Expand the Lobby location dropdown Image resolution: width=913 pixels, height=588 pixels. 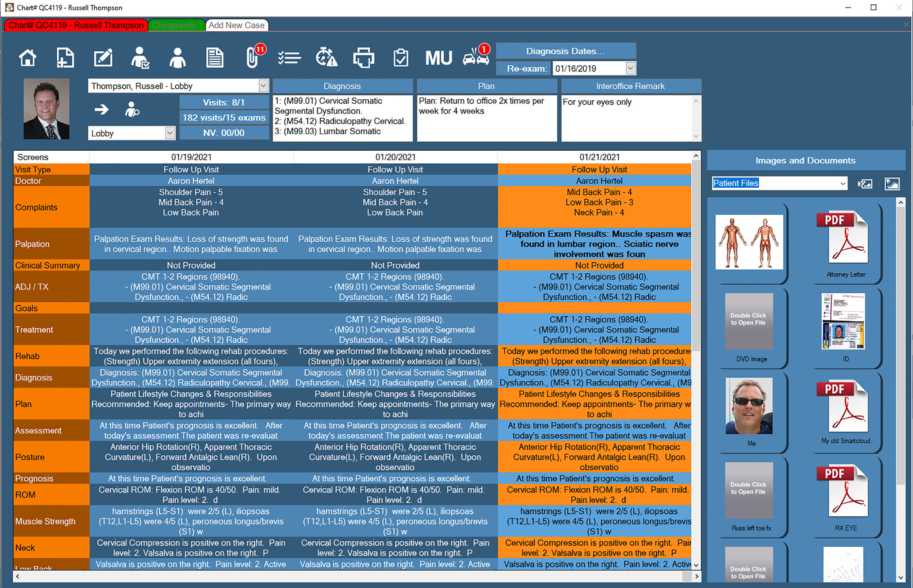point(169,133)
